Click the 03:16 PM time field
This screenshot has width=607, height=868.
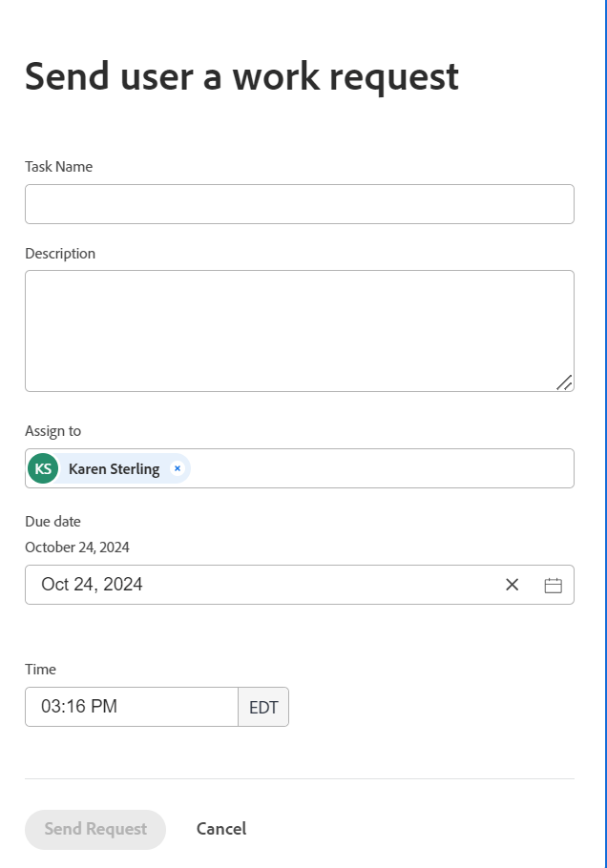click(131, 707)
